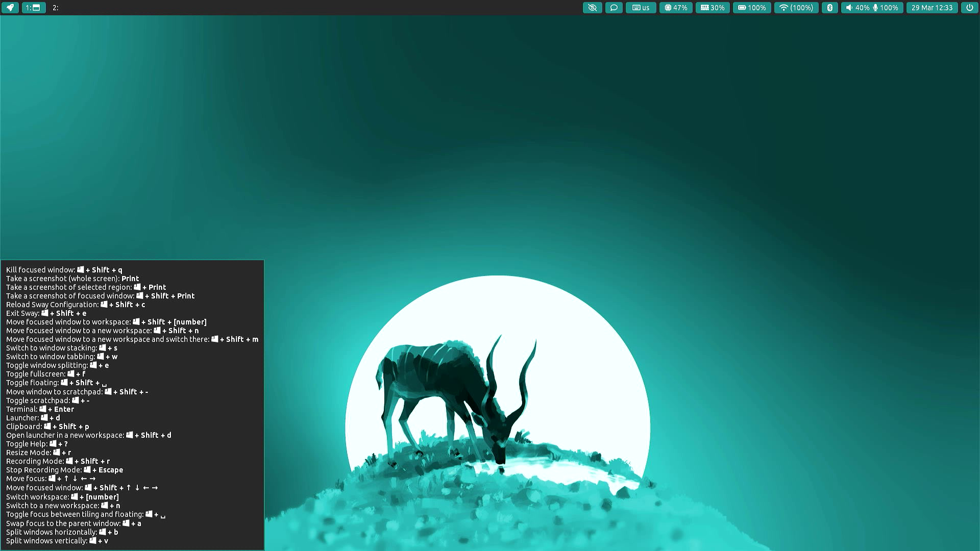Switch to workspace 2
This screenshot has height=551, width=980.
[x=56, y=8]
